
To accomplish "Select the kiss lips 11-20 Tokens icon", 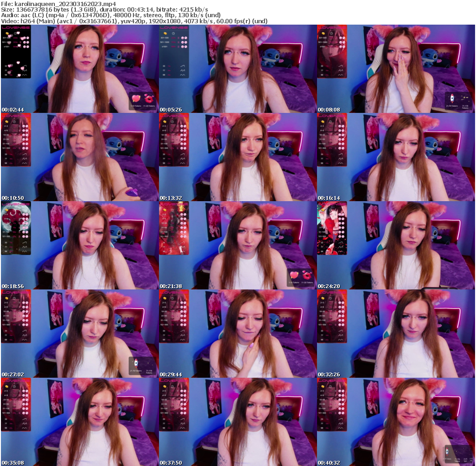I will (x=149, y=98).
